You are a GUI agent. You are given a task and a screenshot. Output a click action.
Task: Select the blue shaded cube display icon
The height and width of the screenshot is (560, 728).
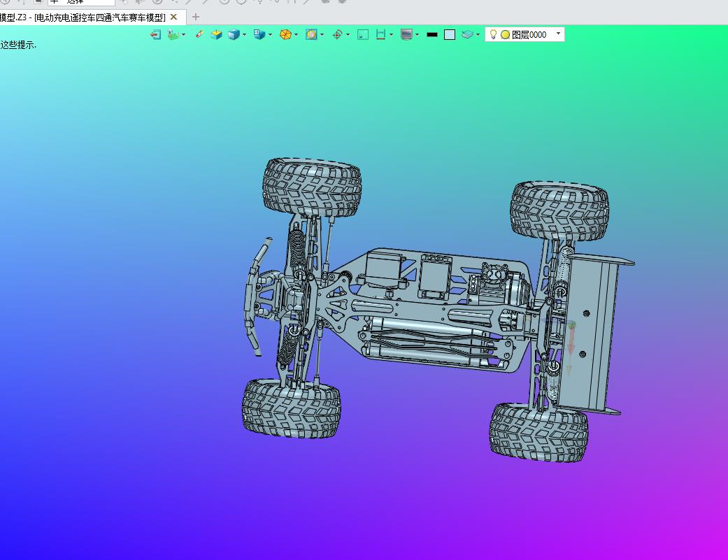234,34
